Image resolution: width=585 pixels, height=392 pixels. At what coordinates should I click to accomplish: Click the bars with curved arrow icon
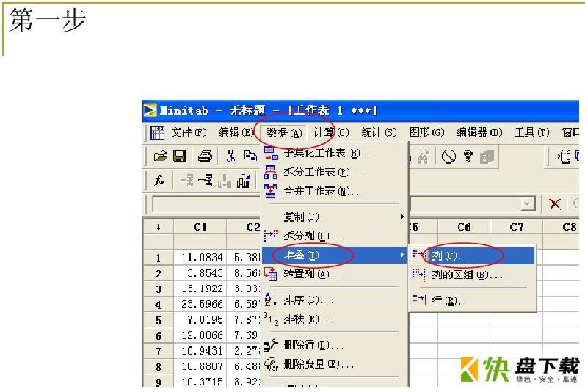click(x=243, y=181)
